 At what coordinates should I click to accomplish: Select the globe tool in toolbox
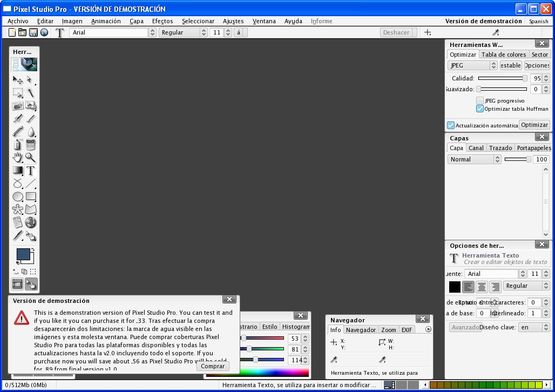(31, 222)
